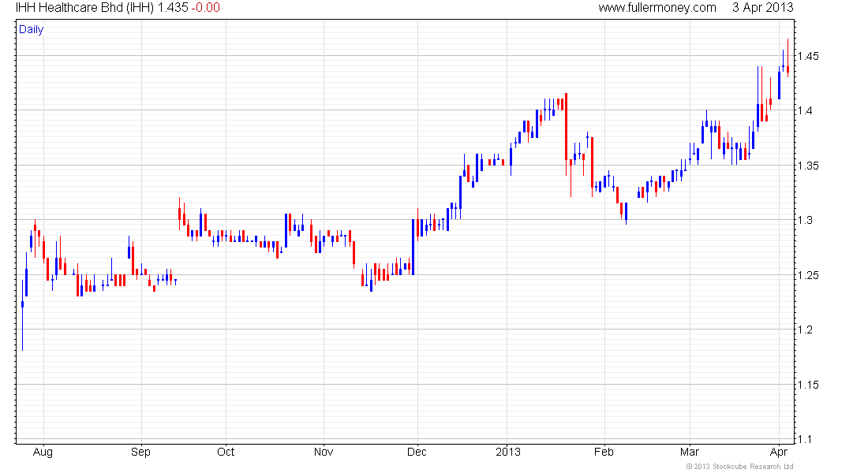
Task: Click the 1.25 price axis label
Action: [x=808, y=275]
